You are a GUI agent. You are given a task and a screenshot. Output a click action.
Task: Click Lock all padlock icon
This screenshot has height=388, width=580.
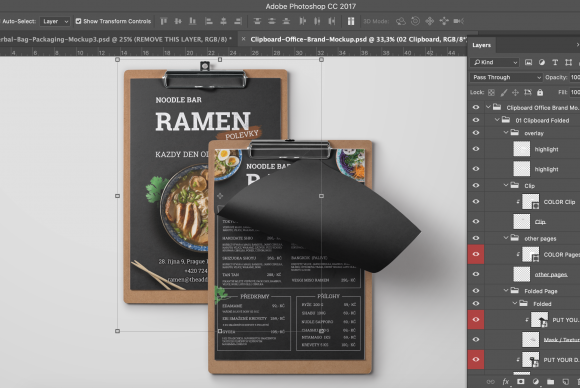coord(540,92)
